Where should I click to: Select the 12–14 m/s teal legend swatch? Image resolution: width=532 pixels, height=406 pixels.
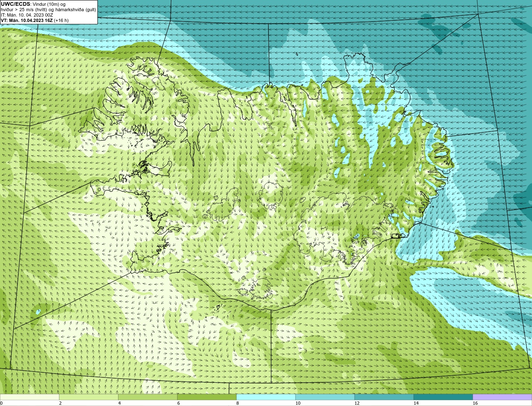pos(384,397)
